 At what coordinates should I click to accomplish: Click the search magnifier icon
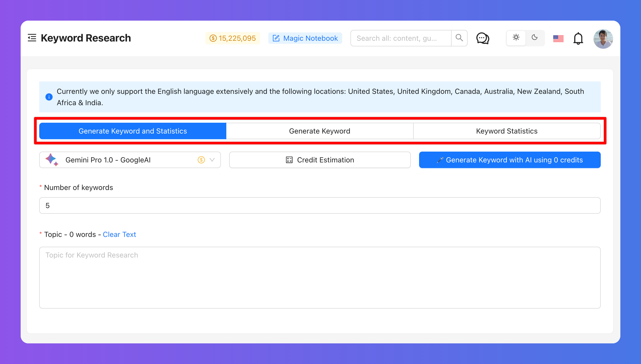coord(459,38)
